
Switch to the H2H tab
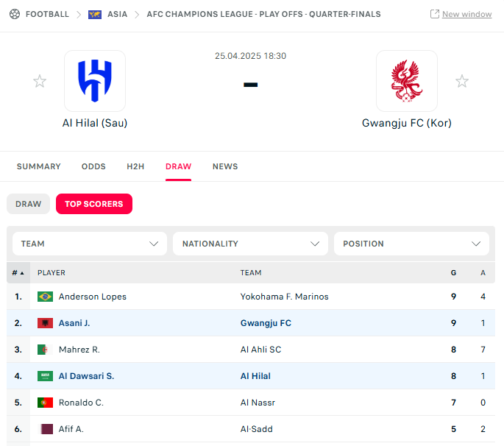click(x=135, y=166)
